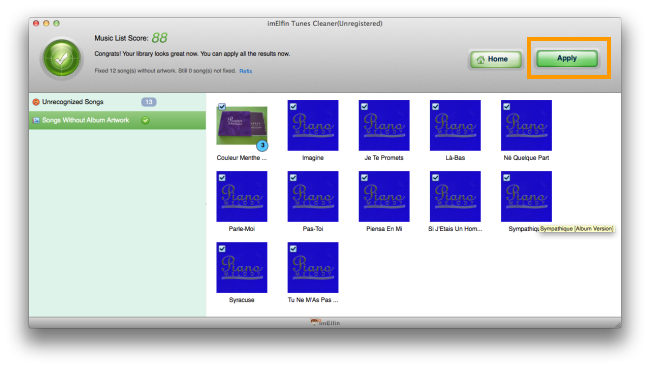The height and width of the screenshot is (368, 650).
Task: Uncheck the Syracuse checkbox
Action: (x=222, y=249)
